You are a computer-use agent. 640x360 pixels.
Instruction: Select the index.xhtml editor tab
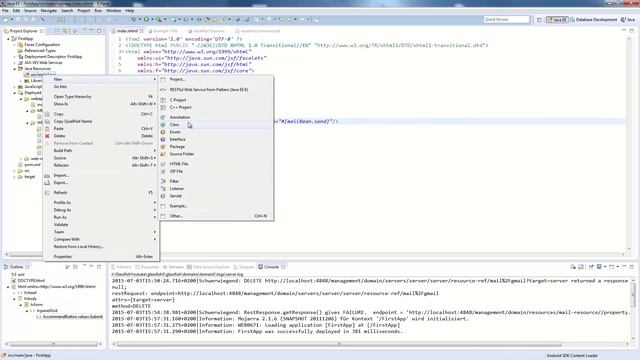(x=127, y=31)
